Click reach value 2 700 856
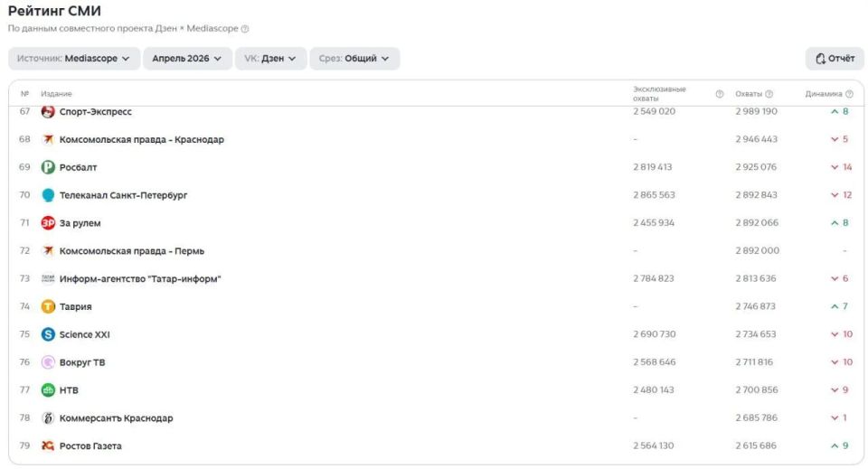 [x=756, y=389]
